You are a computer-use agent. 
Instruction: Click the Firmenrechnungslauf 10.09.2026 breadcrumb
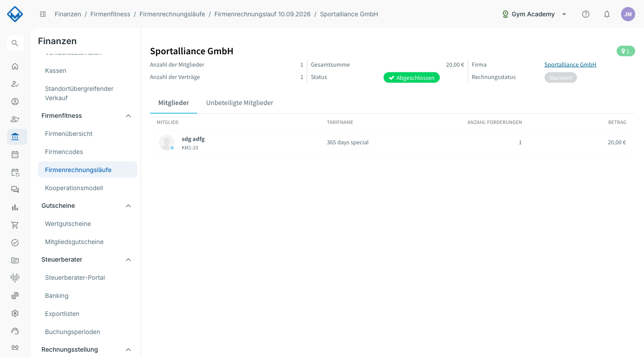coord(262,14)
